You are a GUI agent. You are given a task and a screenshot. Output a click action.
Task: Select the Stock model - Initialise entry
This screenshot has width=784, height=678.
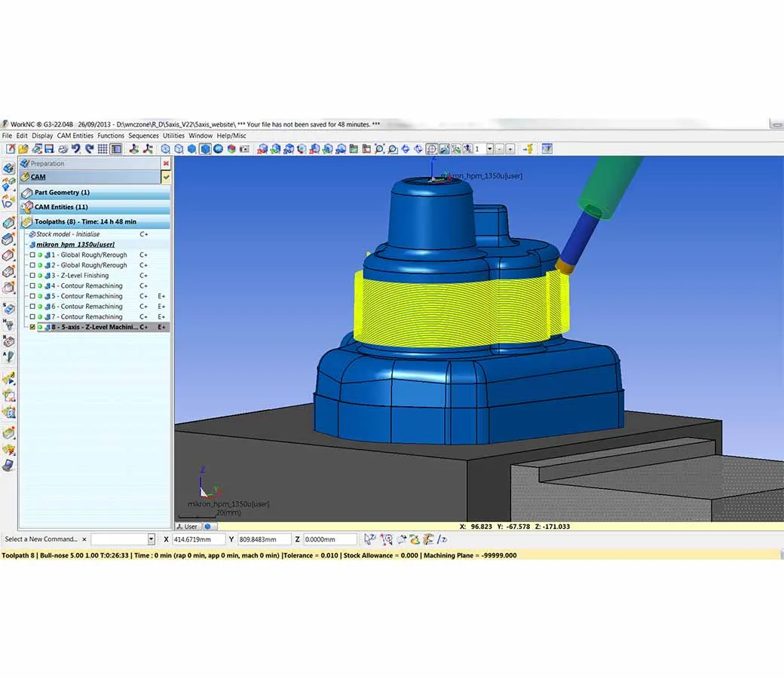[x=69, y=234]
